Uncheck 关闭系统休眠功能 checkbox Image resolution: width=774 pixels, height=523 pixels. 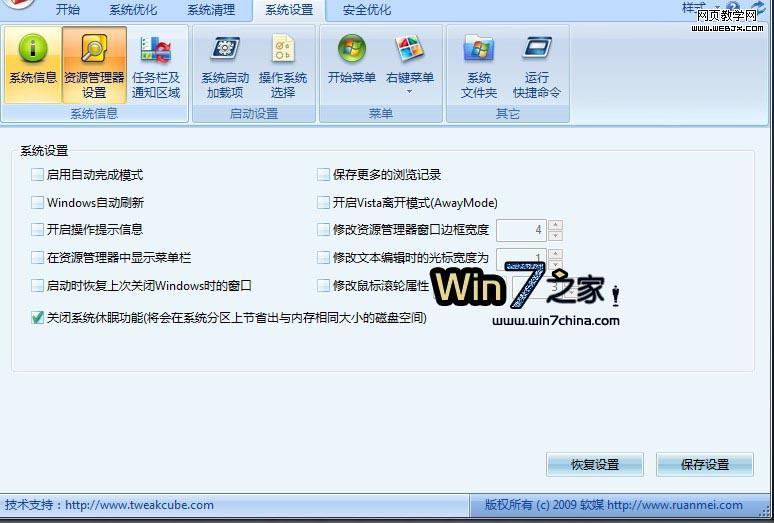click(x=38, y=317)
